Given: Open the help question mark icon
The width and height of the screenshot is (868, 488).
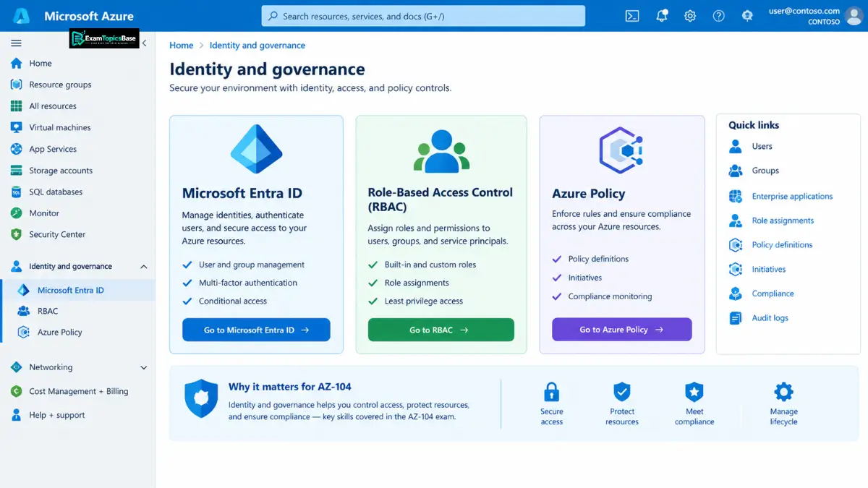Looking at the screenshot, I should (718, 16).
